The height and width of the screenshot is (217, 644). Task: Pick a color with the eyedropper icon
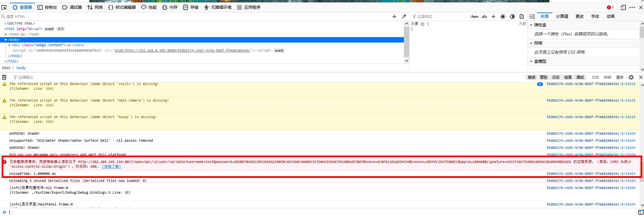tap(404, 16)
